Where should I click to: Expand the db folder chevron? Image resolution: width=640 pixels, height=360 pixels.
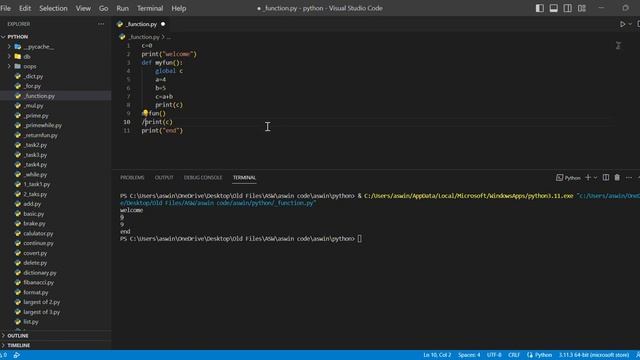click(x=9, y=56)
